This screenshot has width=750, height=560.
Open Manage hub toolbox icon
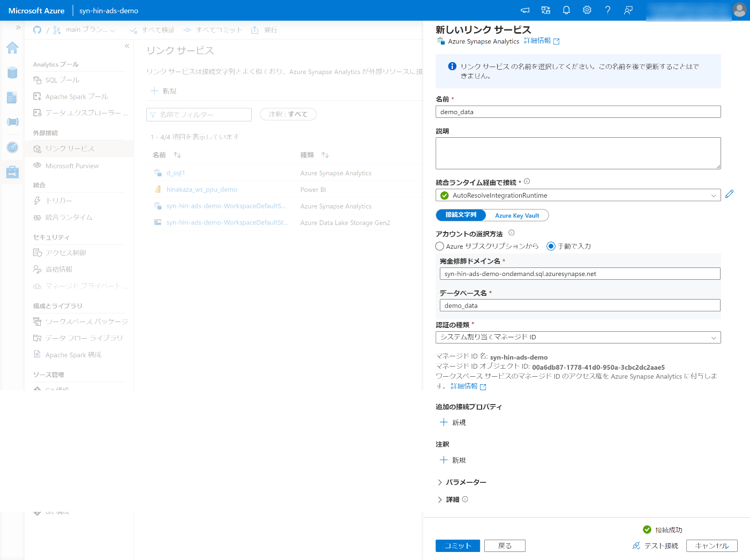click(x=12, y=172)
